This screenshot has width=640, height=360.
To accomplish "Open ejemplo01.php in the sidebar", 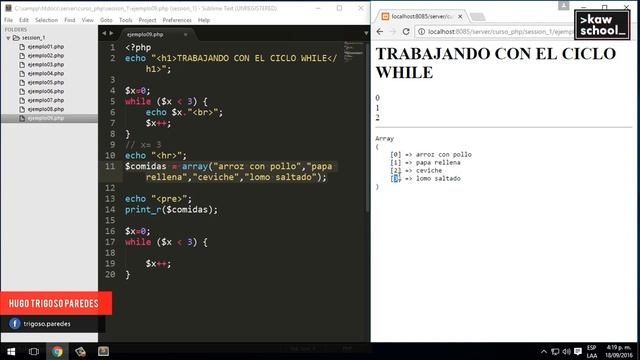I will 46,47.
